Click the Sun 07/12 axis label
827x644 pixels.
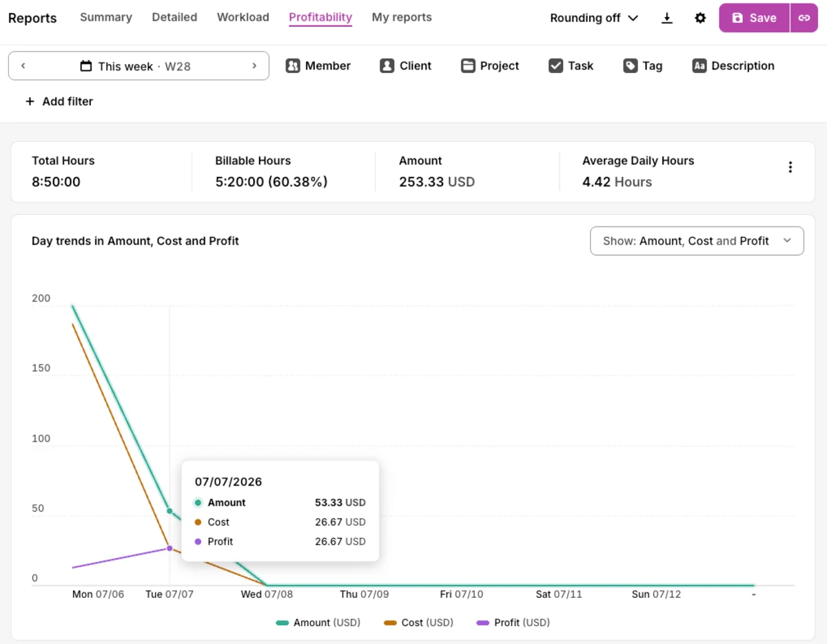[x=656, y=594]
